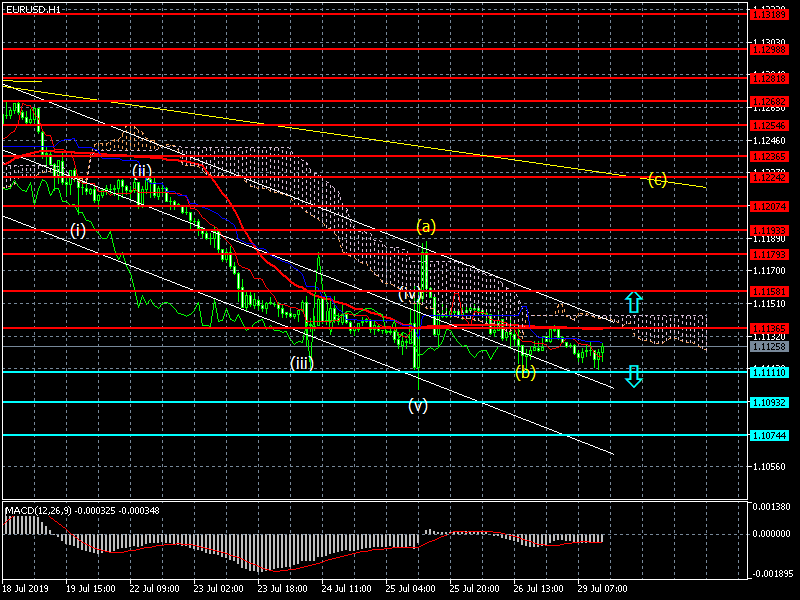Click the 26 Jul 13:00 time label
The image size is (800, 600).
[538, 589]
